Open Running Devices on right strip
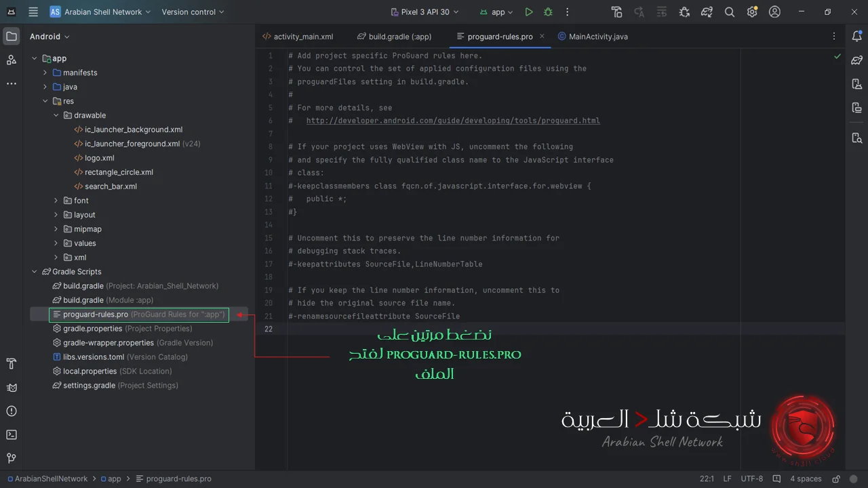 [x=856, y=108]
